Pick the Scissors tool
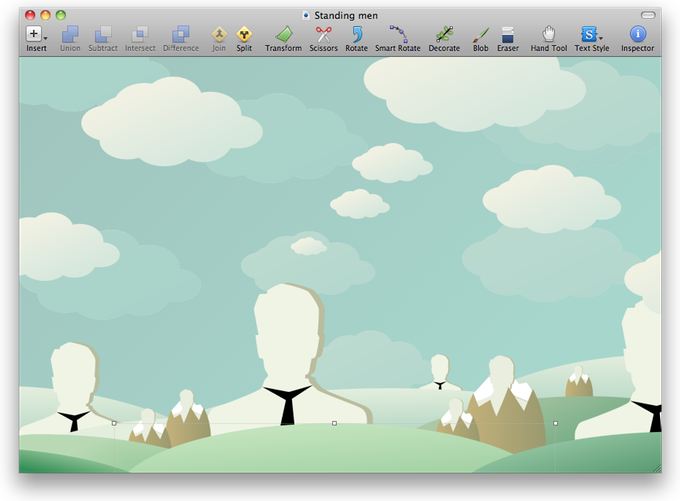 tap(323, 39)
